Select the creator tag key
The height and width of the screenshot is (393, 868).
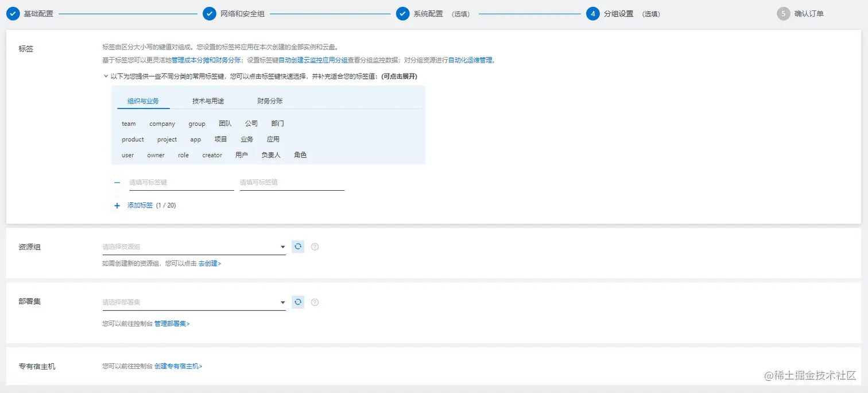(212, 155)
